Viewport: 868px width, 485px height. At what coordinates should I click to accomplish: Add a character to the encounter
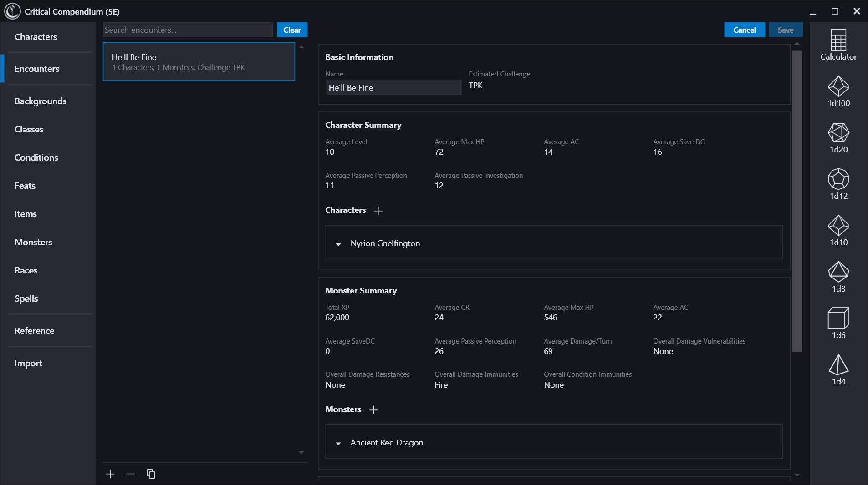point(379,211)
